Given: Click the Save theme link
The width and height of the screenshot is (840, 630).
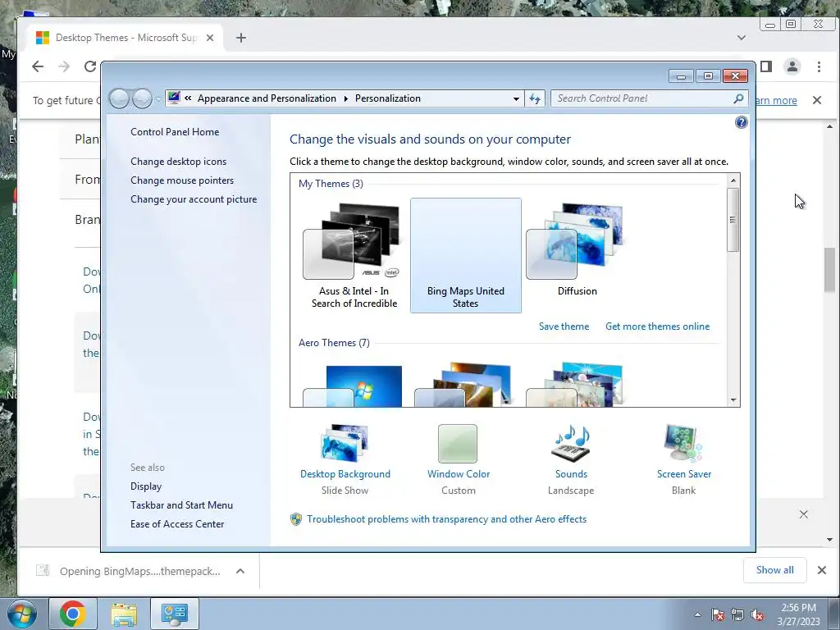Looking at the screenshot, I should point(564,326).
